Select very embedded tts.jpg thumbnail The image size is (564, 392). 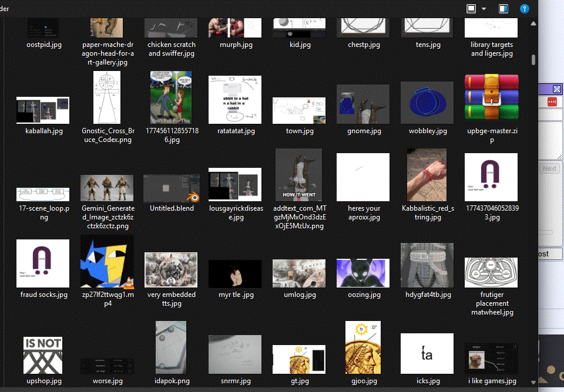[x=171, y=270]
